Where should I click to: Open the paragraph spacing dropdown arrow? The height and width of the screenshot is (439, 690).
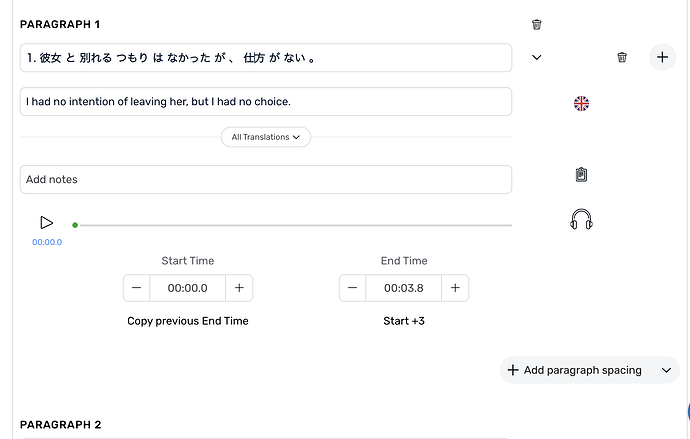(x=666, y=370)
